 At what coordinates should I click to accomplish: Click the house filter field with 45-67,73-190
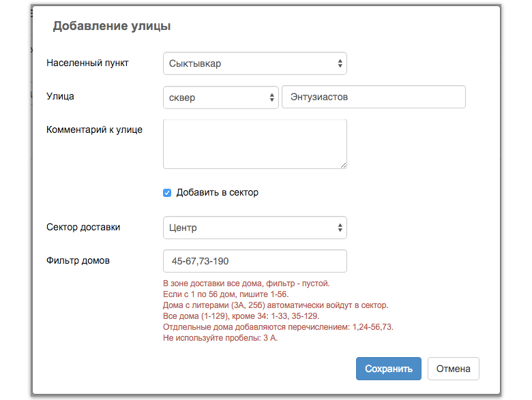pos(255,261)
